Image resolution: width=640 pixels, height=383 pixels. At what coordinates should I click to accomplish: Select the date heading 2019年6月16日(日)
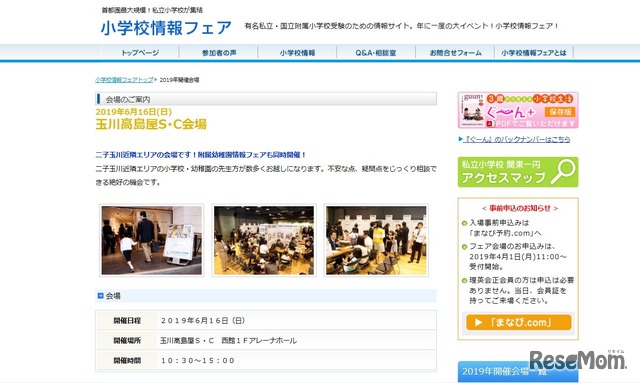click(133, 111)
